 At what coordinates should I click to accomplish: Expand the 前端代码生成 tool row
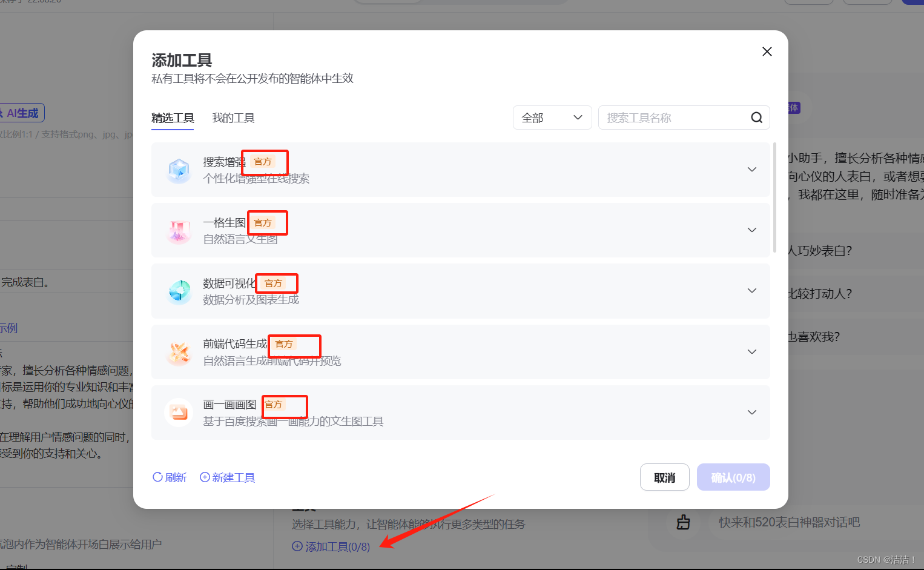click(752, 352)
